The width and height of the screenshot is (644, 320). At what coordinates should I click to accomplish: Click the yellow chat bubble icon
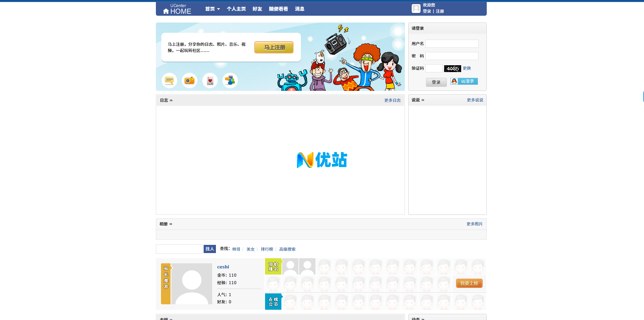point(169,81)
